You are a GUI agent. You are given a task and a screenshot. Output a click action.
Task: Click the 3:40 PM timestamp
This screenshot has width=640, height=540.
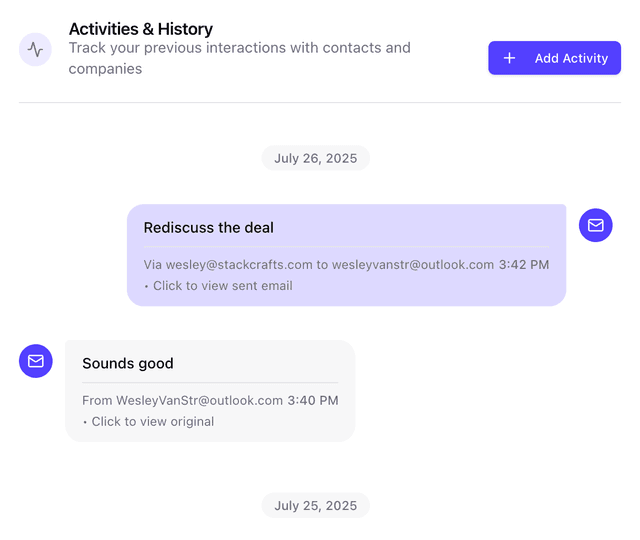[313, 401]
